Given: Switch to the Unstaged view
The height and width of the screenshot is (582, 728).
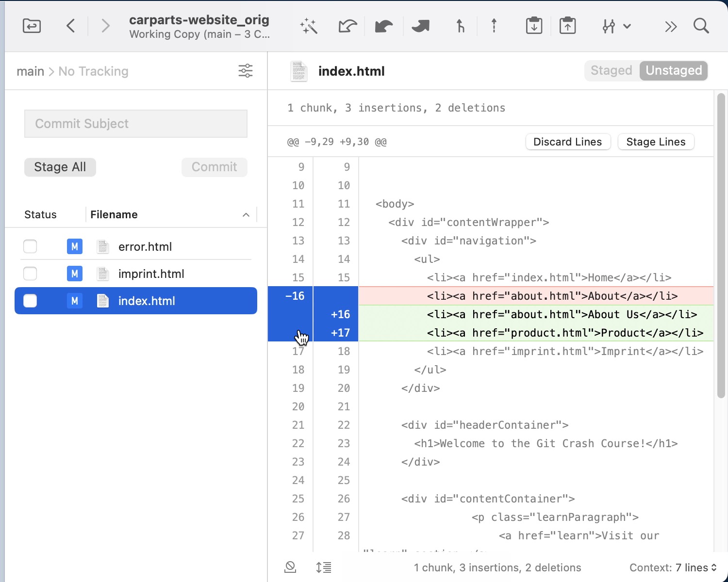Looking at the screenshot, I should coord(674,71).
